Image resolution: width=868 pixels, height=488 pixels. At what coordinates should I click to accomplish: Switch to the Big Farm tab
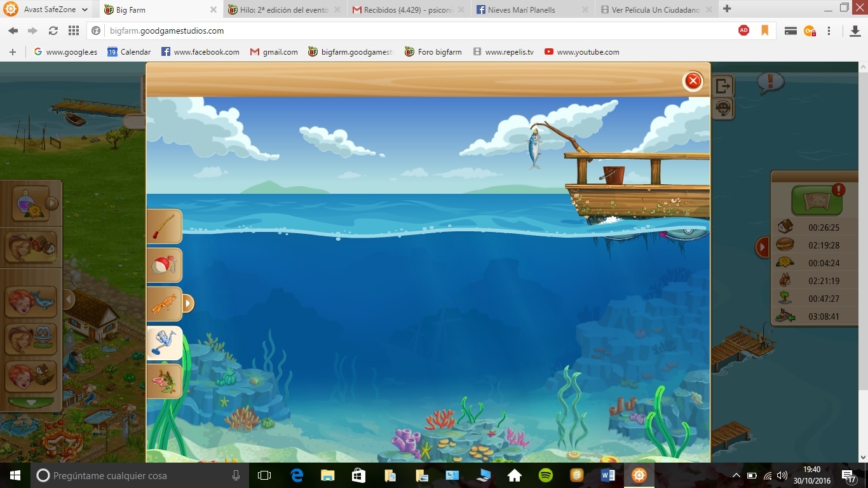tap(159, 10)
